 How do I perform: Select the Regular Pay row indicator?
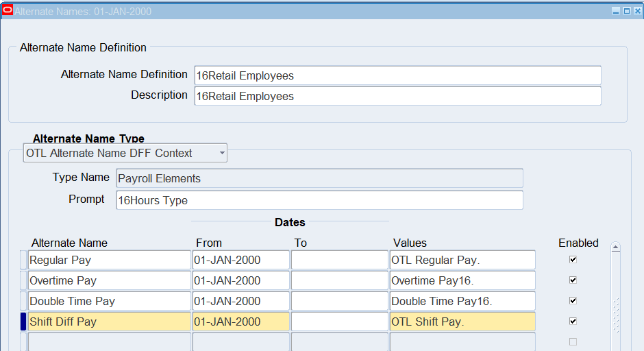coord(23,260)
